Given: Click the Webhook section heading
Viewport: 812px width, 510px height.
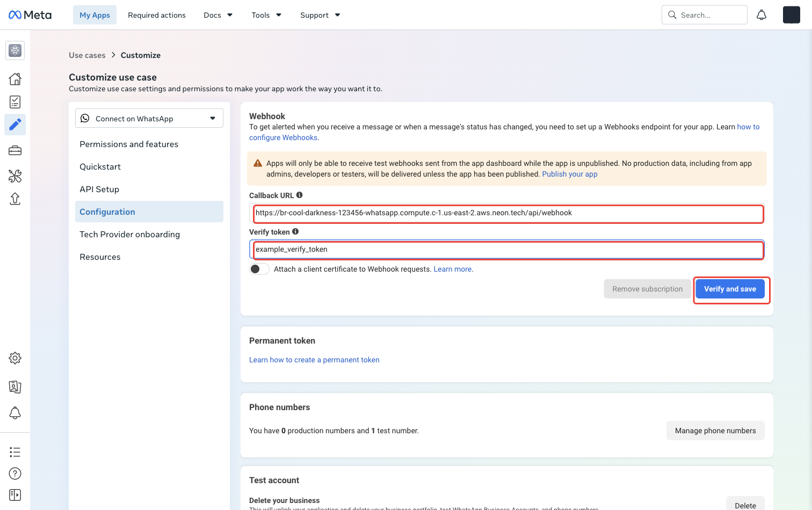Looking at the screenshot, I should 267,116.
